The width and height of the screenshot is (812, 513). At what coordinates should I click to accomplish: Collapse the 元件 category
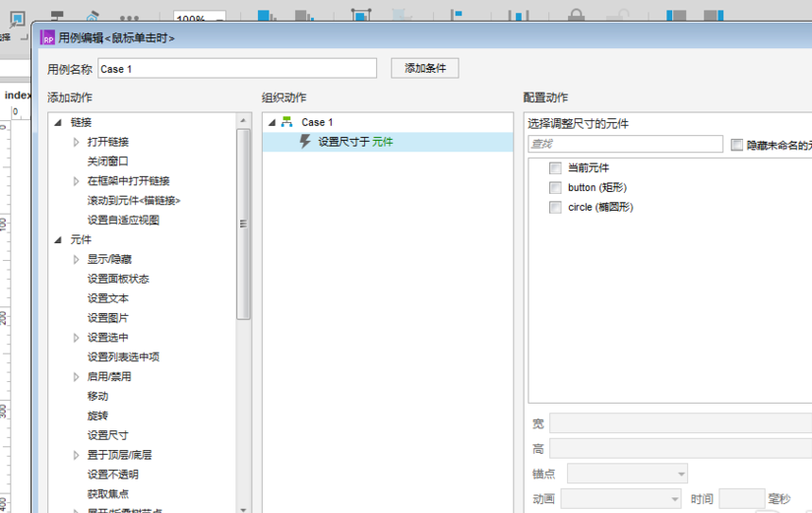(58, 240)
